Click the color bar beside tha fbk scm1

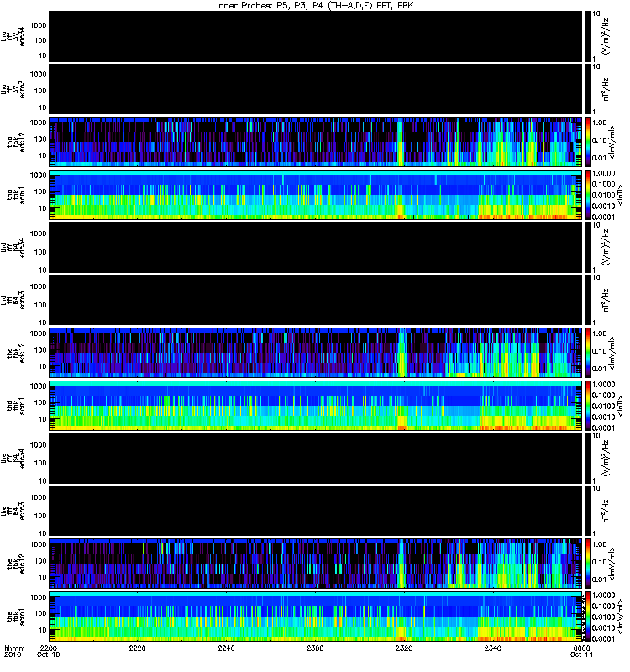pos(587,195)
